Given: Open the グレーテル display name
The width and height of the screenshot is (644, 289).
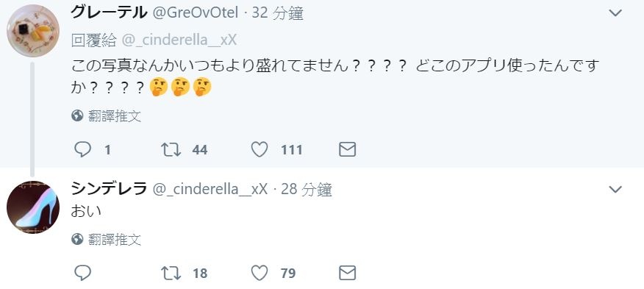Looking at the screenshot, I should [109, 13].
